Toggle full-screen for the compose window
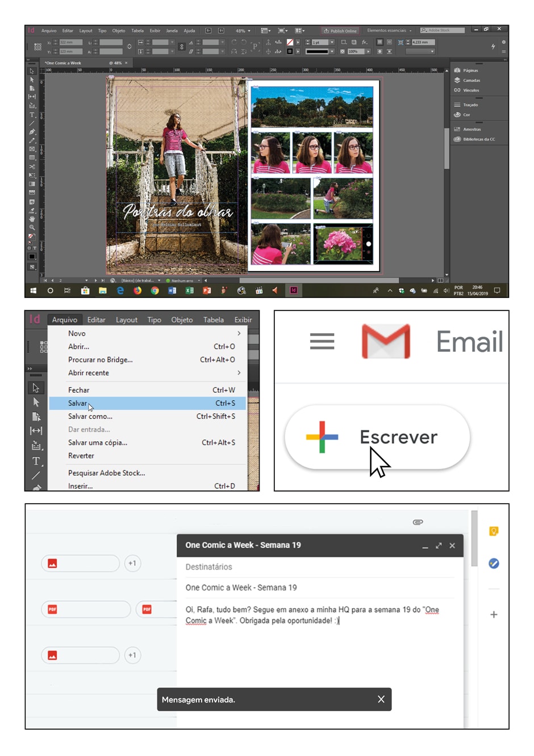534x756 pixels. click(x=439, y=546)
